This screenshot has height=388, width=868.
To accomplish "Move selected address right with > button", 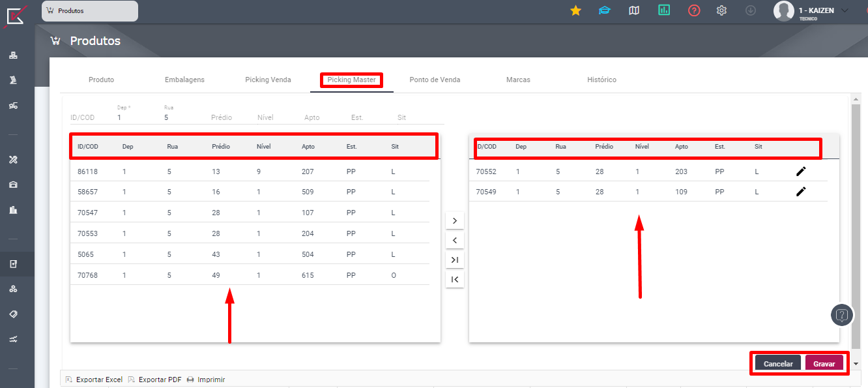I will [x=454, y=220].
